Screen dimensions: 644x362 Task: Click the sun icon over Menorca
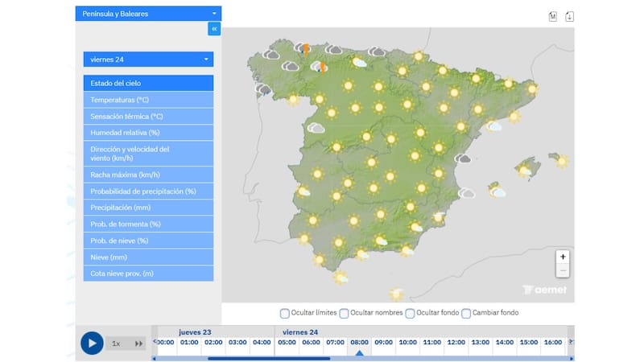tap(561, 161)
